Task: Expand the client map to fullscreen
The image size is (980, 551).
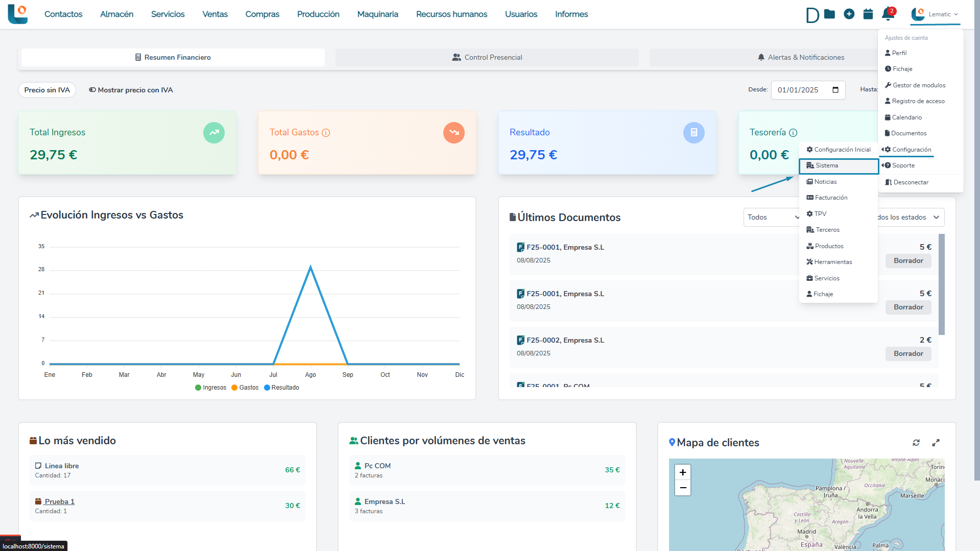Action: click(x=936, y=443)
